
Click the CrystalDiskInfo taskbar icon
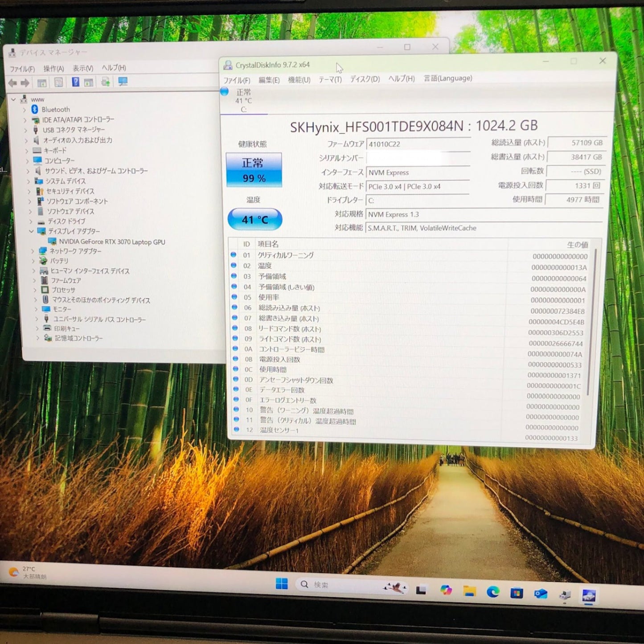coord(589,596)
